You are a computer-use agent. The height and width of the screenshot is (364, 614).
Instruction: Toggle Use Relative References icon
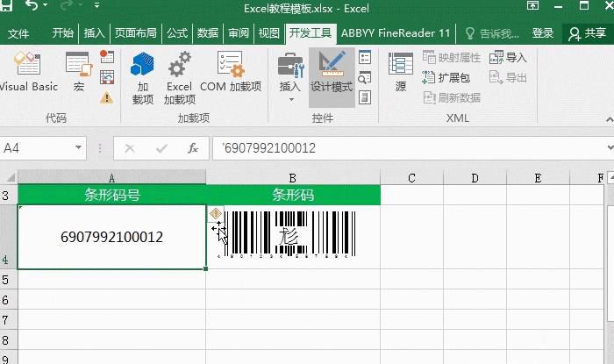[106, 77]
